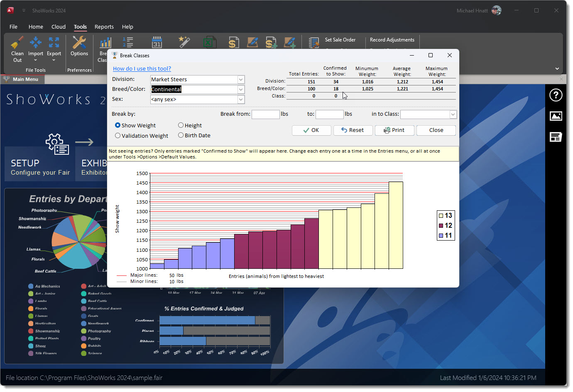Click the Access app icon in title bar
This screenshot has width=573, height=392.
click(x=11, y=10)
